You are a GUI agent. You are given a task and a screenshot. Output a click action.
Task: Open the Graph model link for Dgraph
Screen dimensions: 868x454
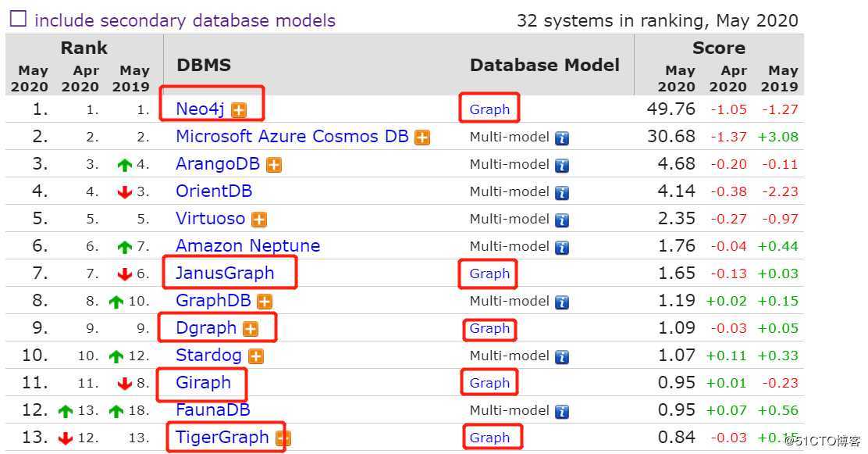[x=489, y=328]
